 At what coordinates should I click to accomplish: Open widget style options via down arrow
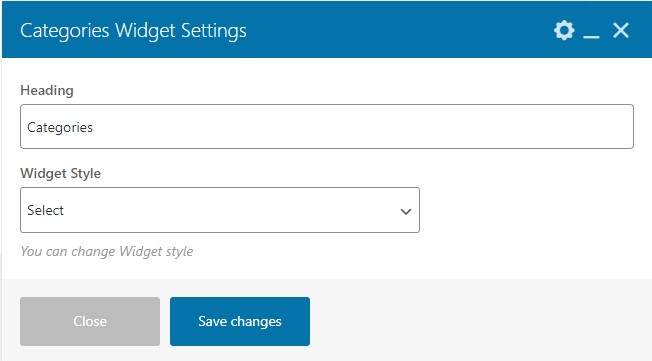click(x=406, y=211)
